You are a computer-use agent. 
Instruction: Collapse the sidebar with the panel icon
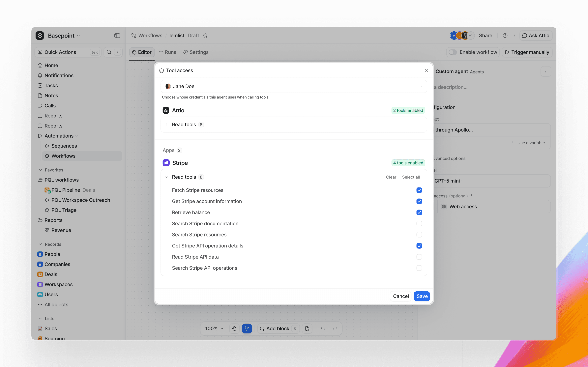coord(117,35)
